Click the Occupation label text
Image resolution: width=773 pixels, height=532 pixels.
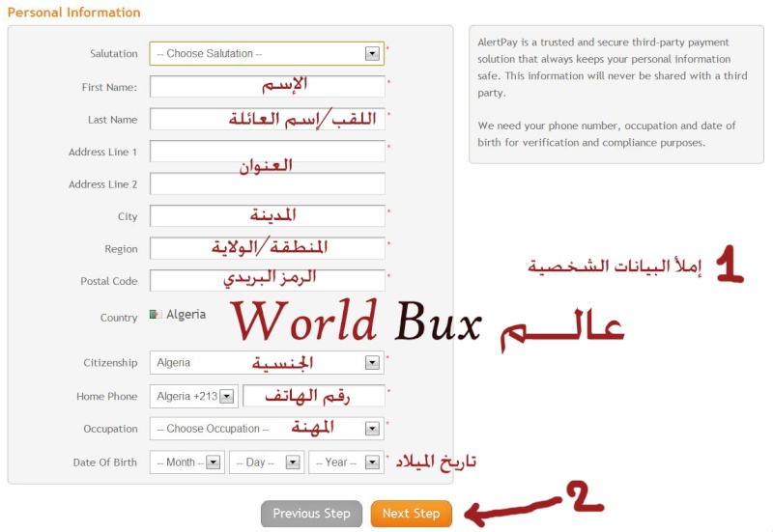click(x=110, y=429)
